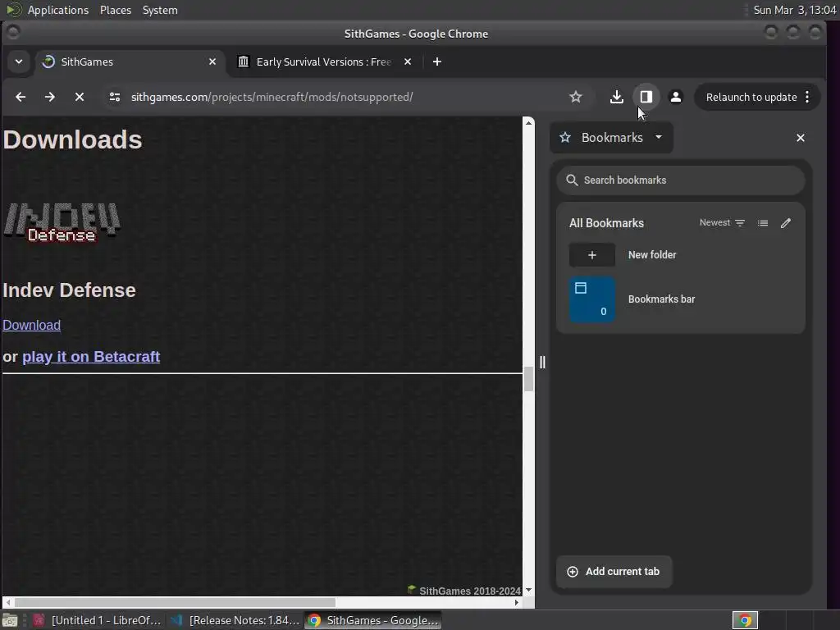Switch to Untitled 1 LibreOffice taskbar item
This screenshot has width=840, height=630.
point(97,620)
